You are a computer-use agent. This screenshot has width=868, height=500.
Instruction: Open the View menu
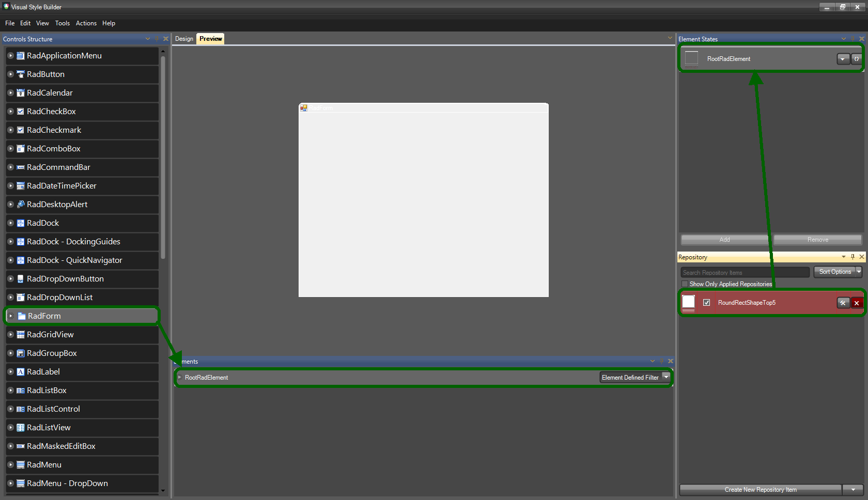42,23
